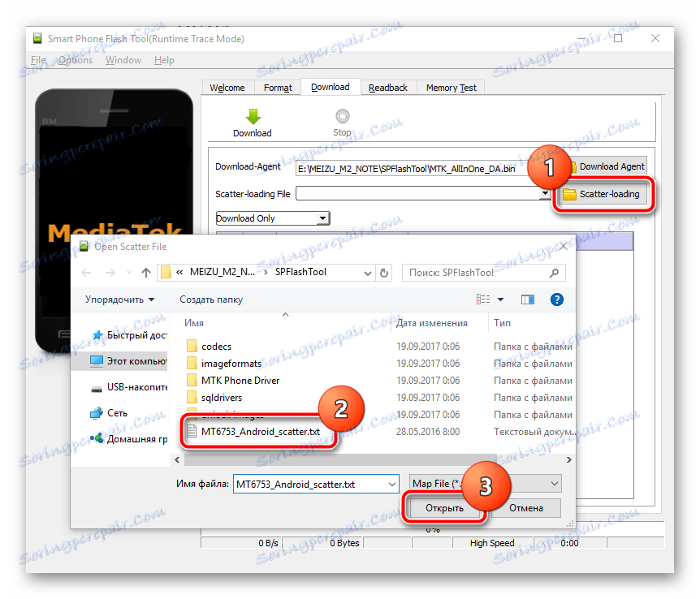This screenshot has width=700, height=599.
Task: Click the Stop icon in toolbar
Action: coord(343,116)
